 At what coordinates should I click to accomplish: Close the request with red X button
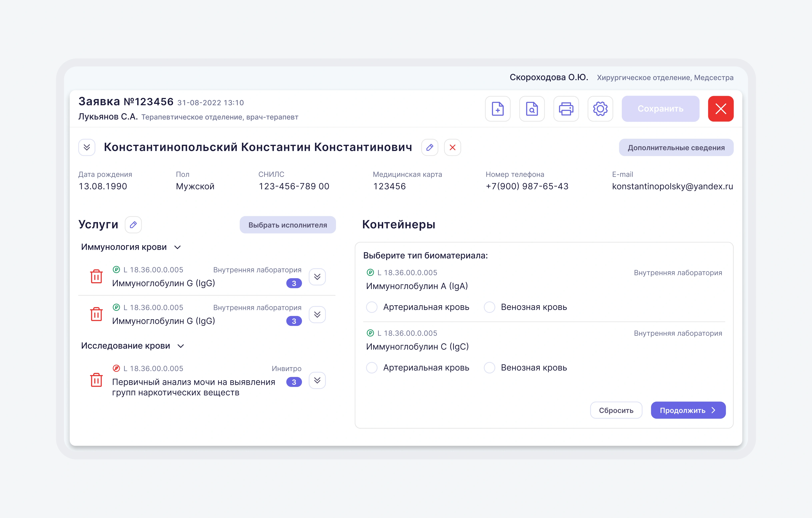point(721,109)
